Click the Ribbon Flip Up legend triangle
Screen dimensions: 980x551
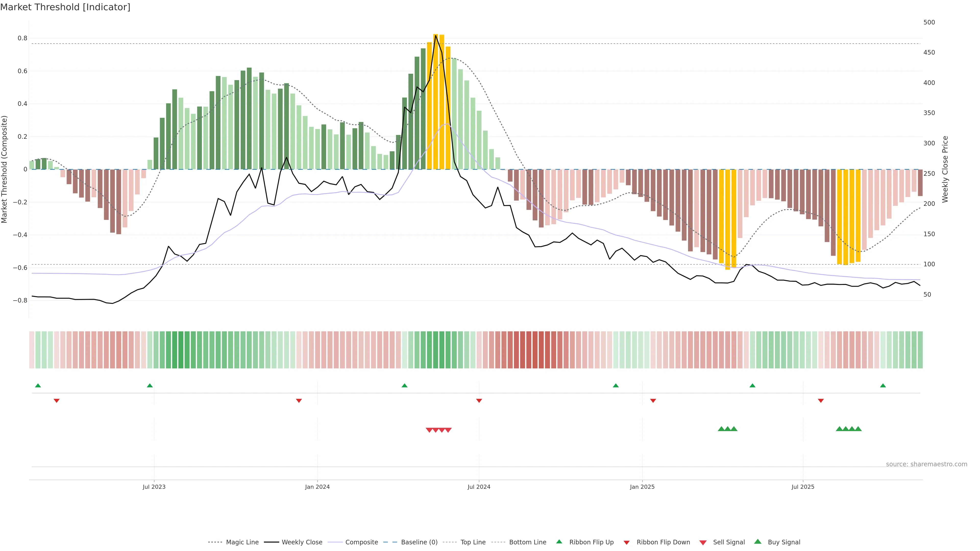(x=559, y=542)
